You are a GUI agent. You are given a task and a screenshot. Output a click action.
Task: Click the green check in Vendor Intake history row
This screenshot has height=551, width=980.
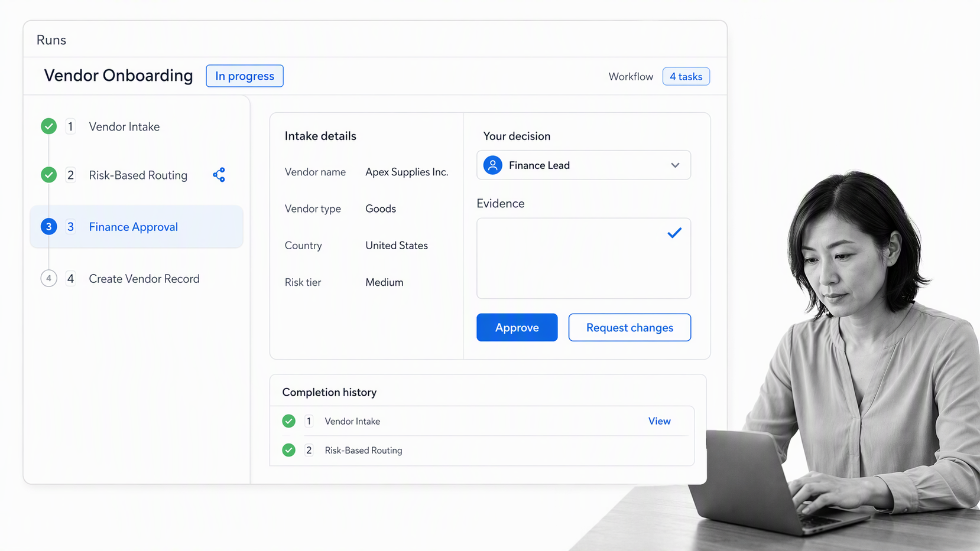pos(288,421)
